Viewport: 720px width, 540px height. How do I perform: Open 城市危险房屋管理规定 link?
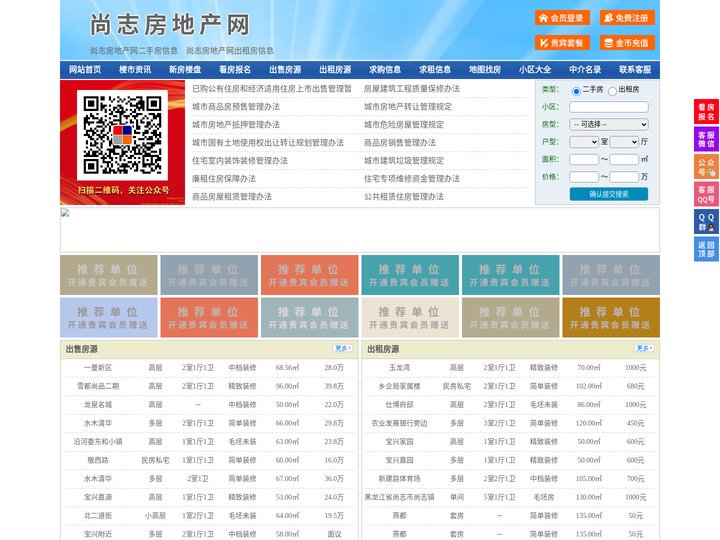pyautogui.click(x=404, y=124)
